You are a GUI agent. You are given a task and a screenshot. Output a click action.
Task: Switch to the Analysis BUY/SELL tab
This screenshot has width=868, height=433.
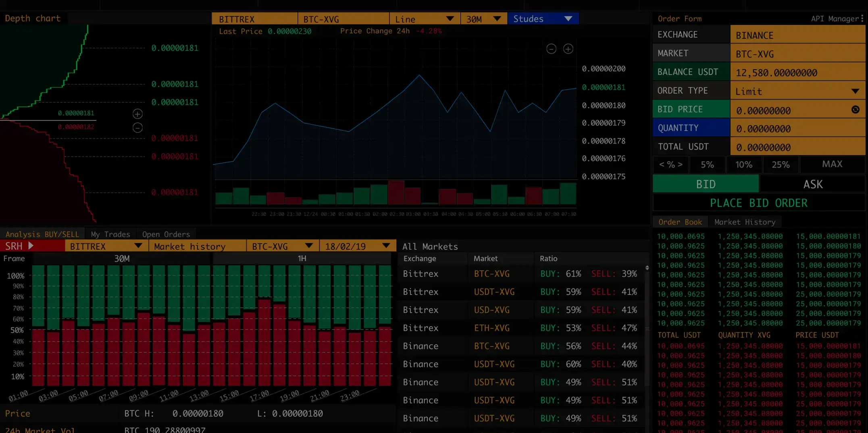coord(42,234)
